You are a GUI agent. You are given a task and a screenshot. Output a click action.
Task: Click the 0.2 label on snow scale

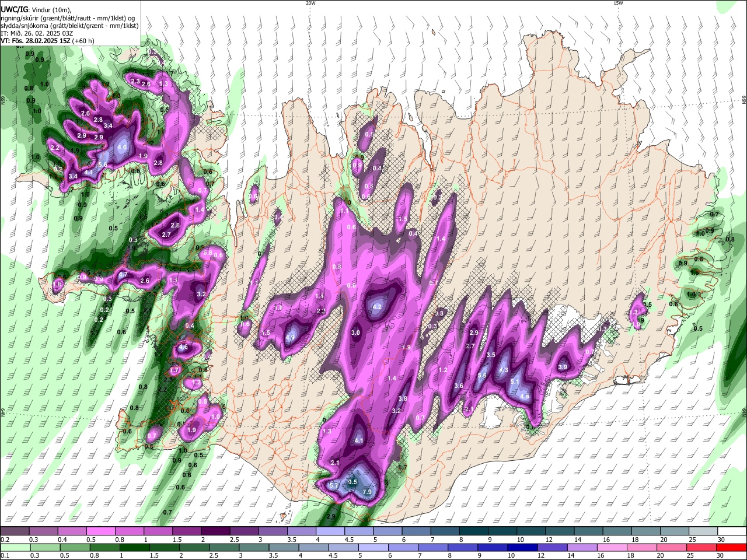point(5,540)
